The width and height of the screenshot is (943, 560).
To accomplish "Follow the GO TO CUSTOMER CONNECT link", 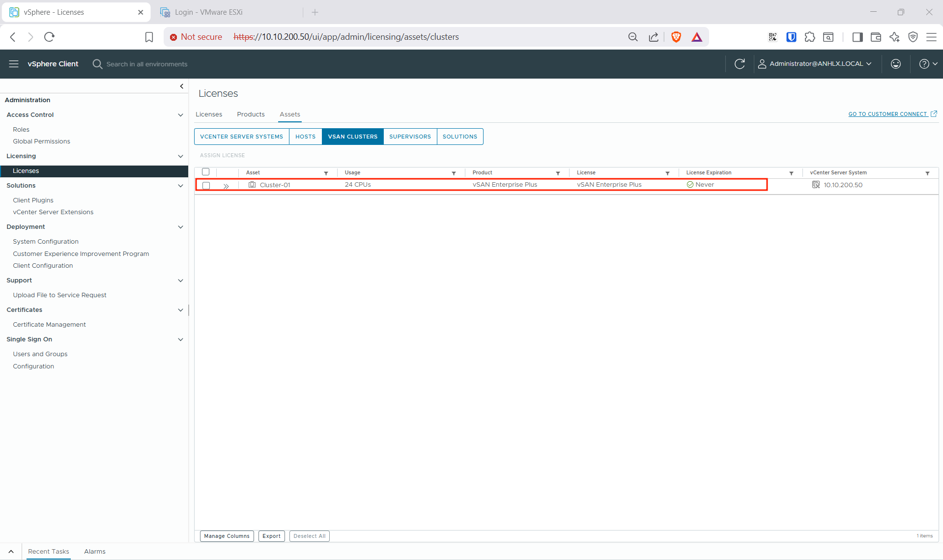I will pyautogui.click(x=892, y=114).
